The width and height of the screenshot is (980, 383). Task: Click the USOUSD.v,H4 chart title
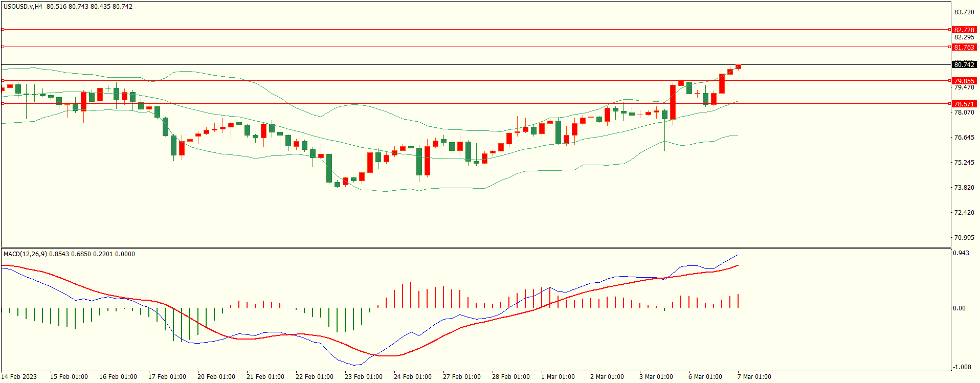pos(23,7)
